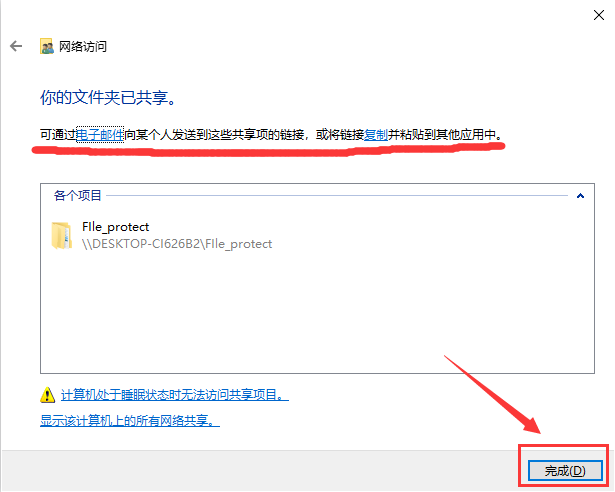Click the 你的文件夹已共享 heading
615x492 pixels.
(x=108, y=97)
